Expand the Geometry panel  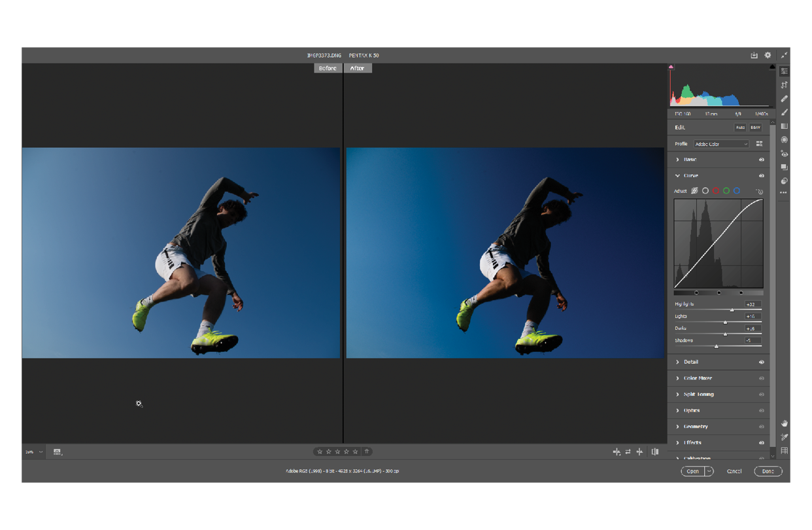677,427
